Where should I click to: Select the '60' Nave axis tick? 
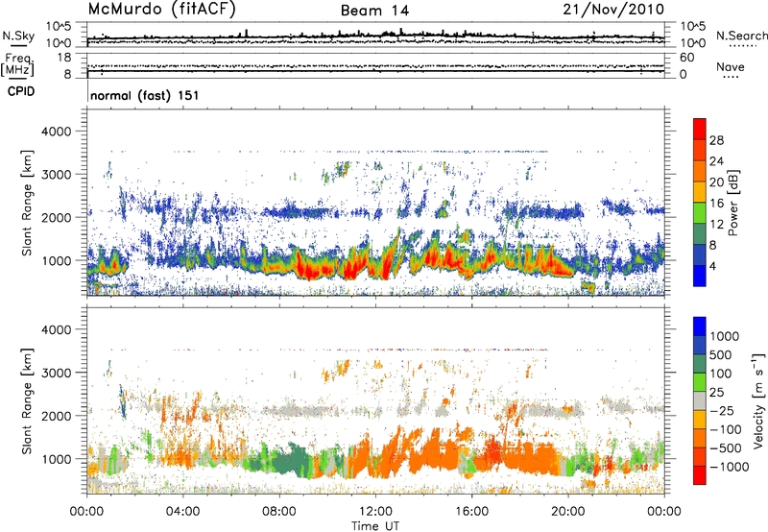(x=686, y=58)
